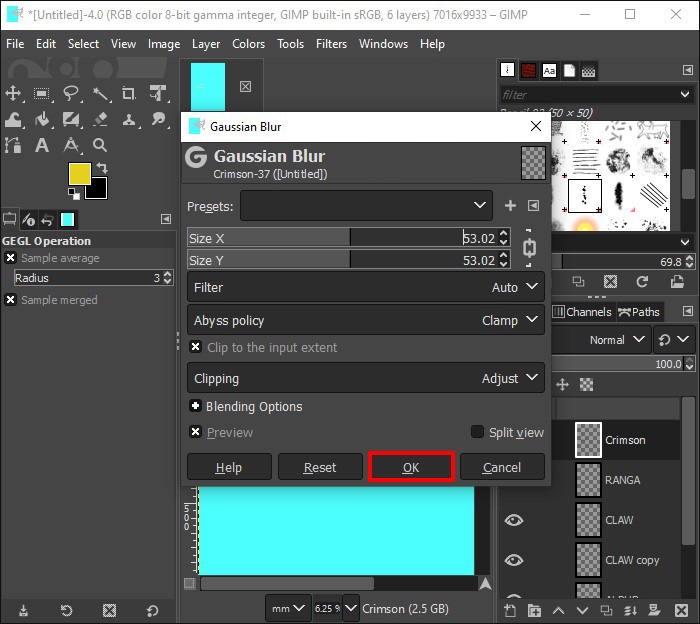The image size is (700, 624).
Task: Click the Size Y slider
Action: click(x=342, y=259)
